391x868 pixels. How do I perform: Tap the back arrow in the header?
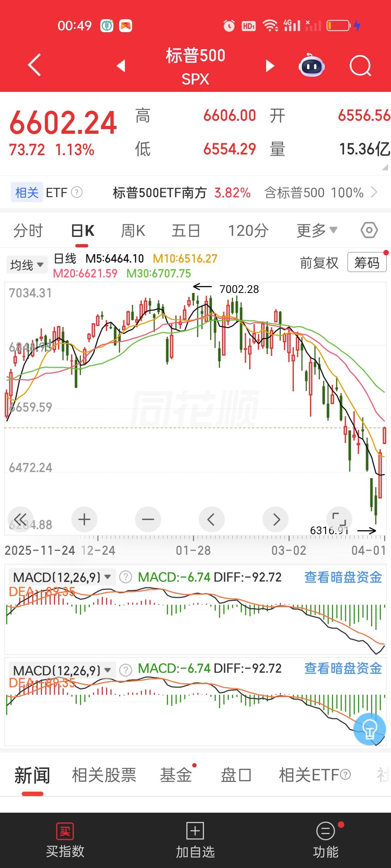click(x=35, y=65)
